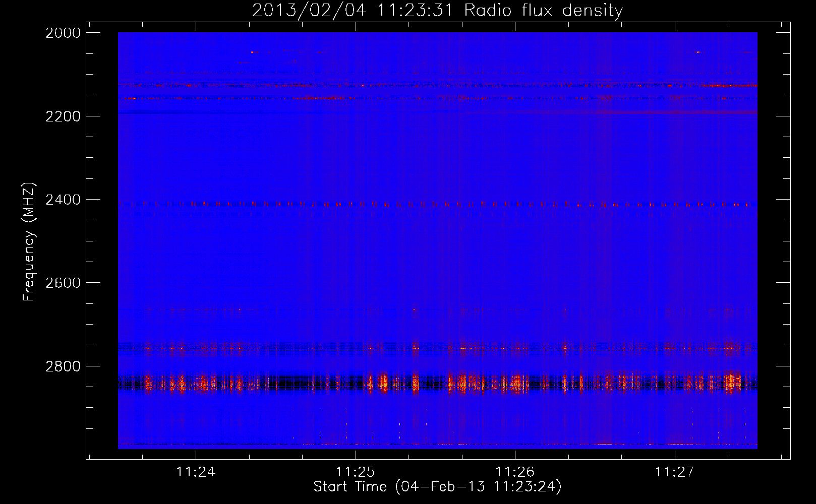
Task: Click the 'Frequency (MHZ)' axis title
Action: tap(29, 242)
